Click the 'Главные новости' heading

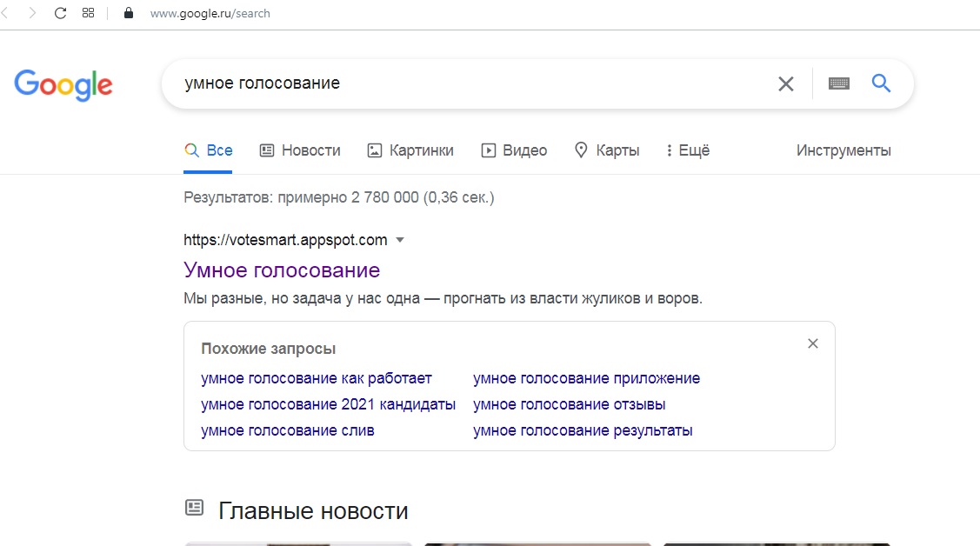pyautogui.click(x=313, y=511)
